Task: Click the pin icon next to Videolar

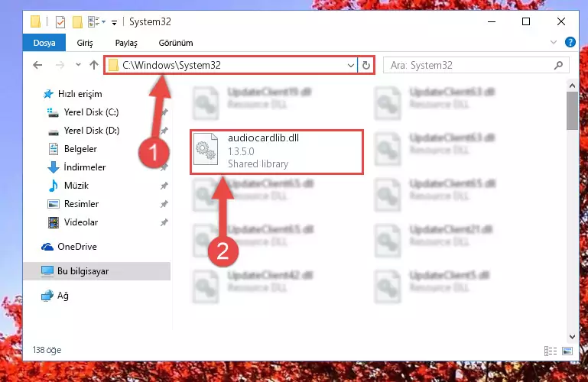Action: click(x=164, y=222)
